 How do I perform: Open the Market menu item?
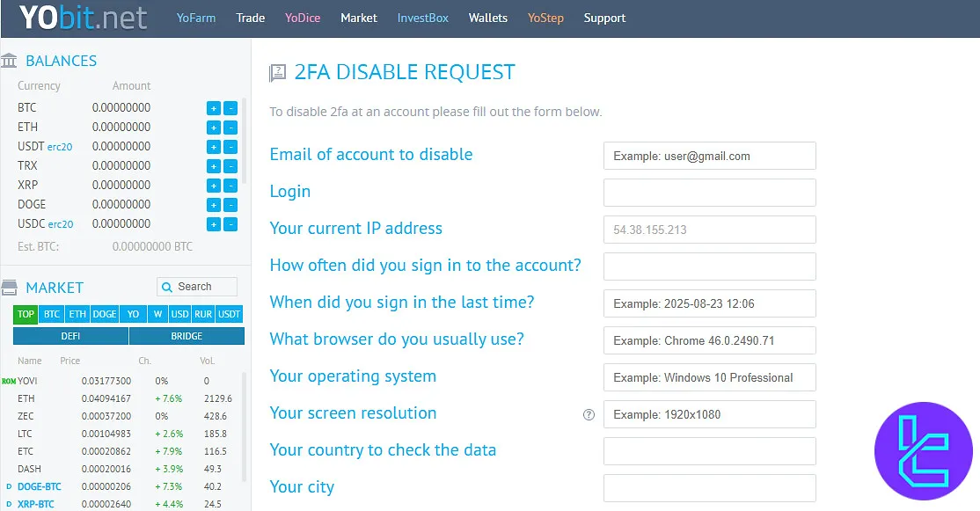tap(359, 18)
